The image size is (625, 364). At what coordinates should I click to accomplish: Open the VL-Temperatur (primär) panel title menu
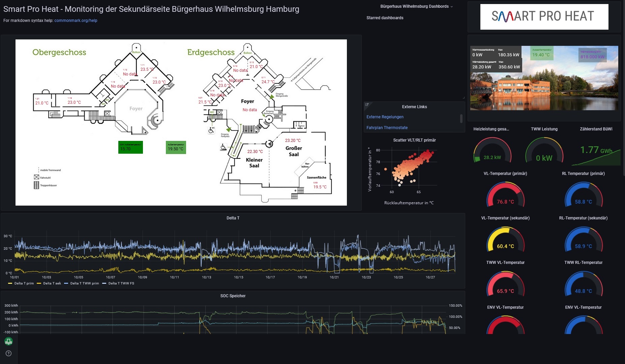click(x=505, y=174)
